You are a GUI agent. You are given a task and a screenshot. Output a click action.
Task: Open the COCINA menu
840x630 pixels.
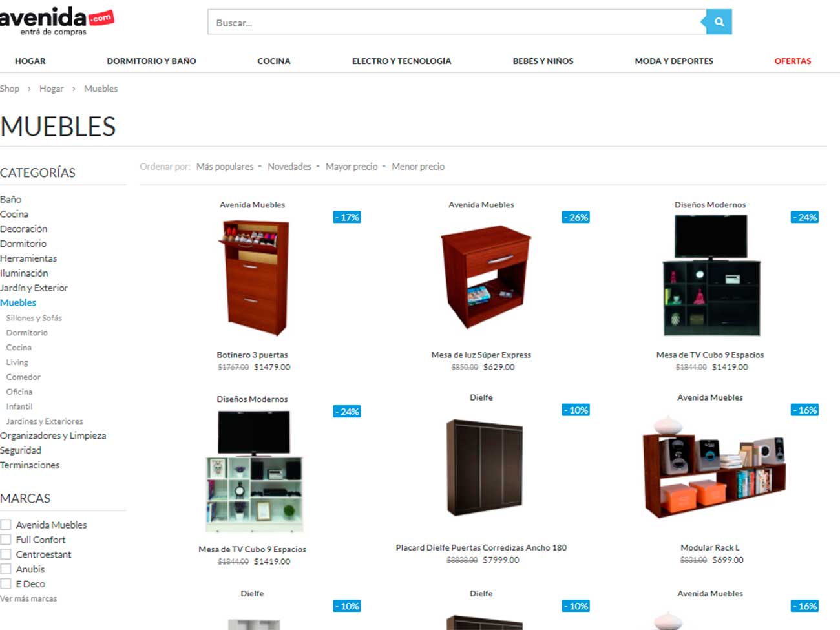[x=274, y=61]
